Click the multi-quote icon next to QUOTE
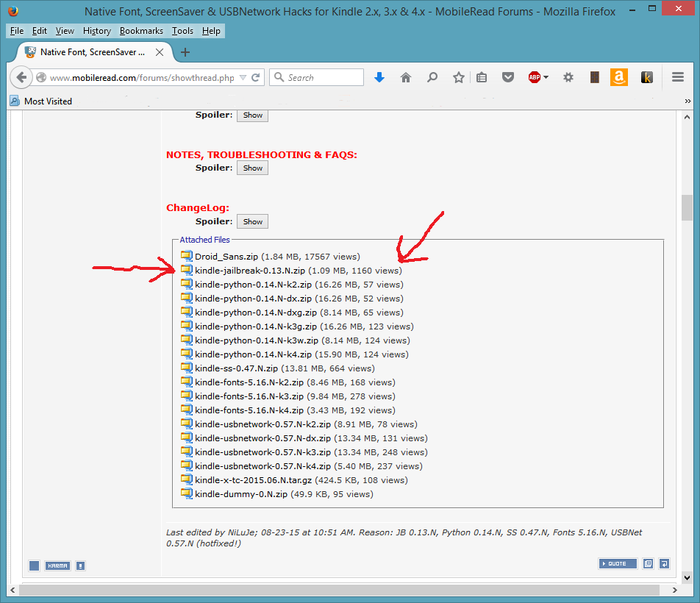This screenshot has width=700, height=603. coord(649,564)
